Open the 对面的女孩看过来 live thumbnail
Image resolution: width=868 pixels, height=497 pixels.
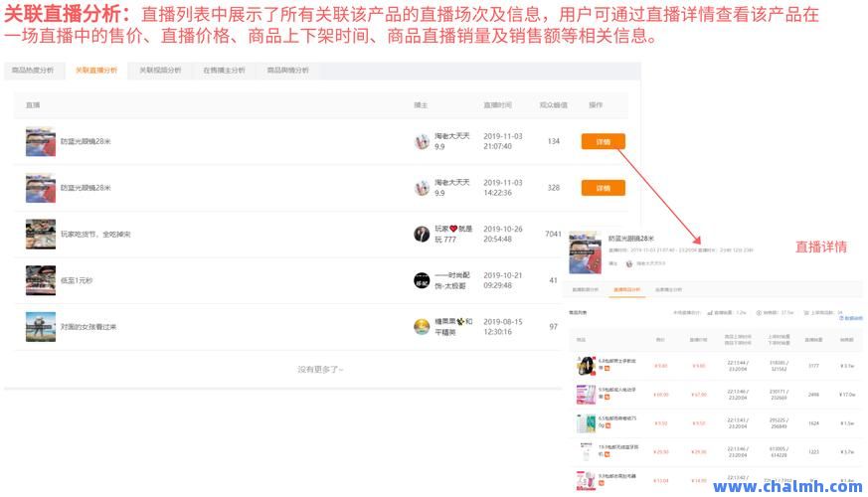41,327
